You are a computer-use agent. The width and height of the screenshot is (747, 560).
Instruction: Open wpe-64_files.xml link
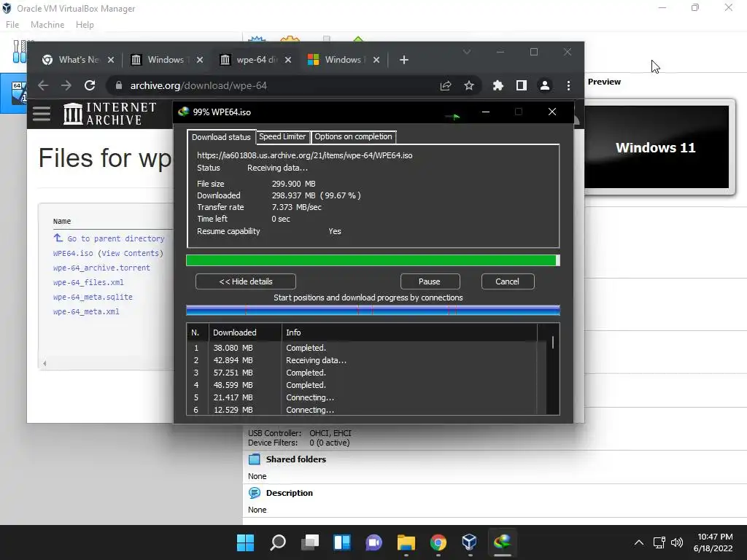click(x=88, y=282)
